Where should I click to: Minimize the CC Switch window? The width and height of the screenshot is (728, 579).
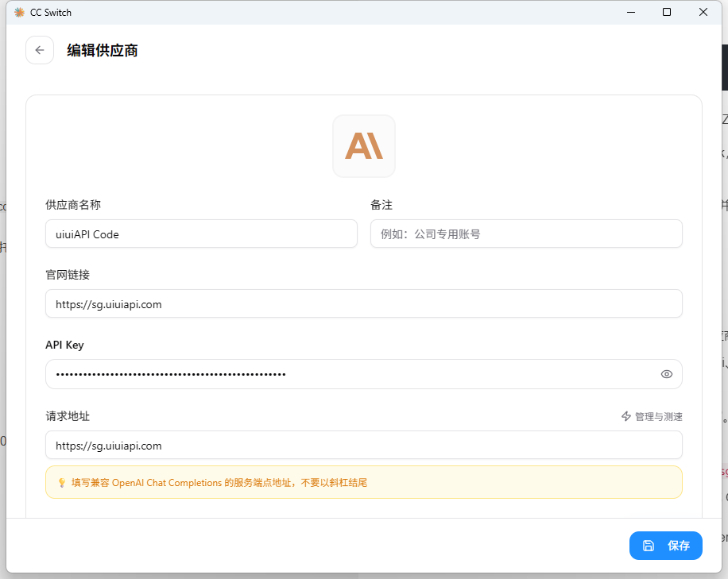(x=630, y=12)
